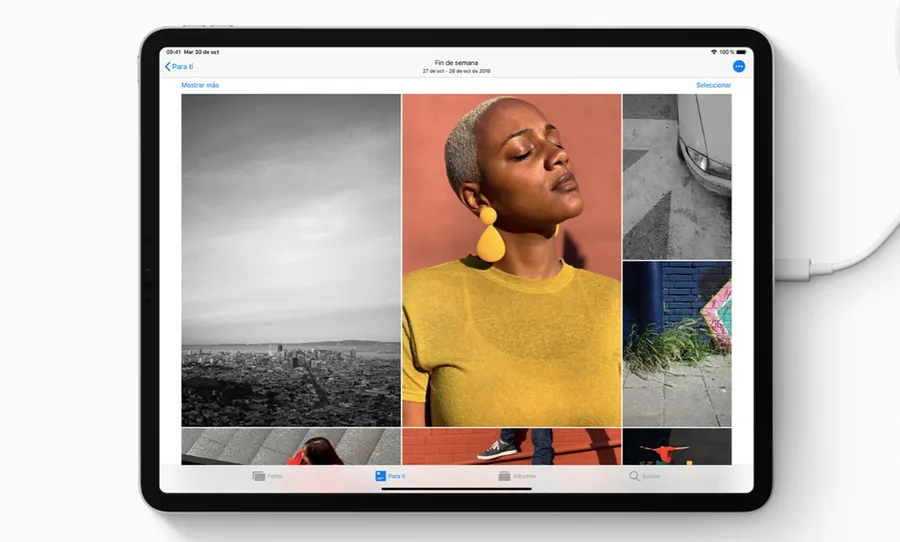The width and height of the screenshot is (900, 542).
Task: Open blue brick wall graffiti photo
Action: pyautogui.click(x=677, y=344)
